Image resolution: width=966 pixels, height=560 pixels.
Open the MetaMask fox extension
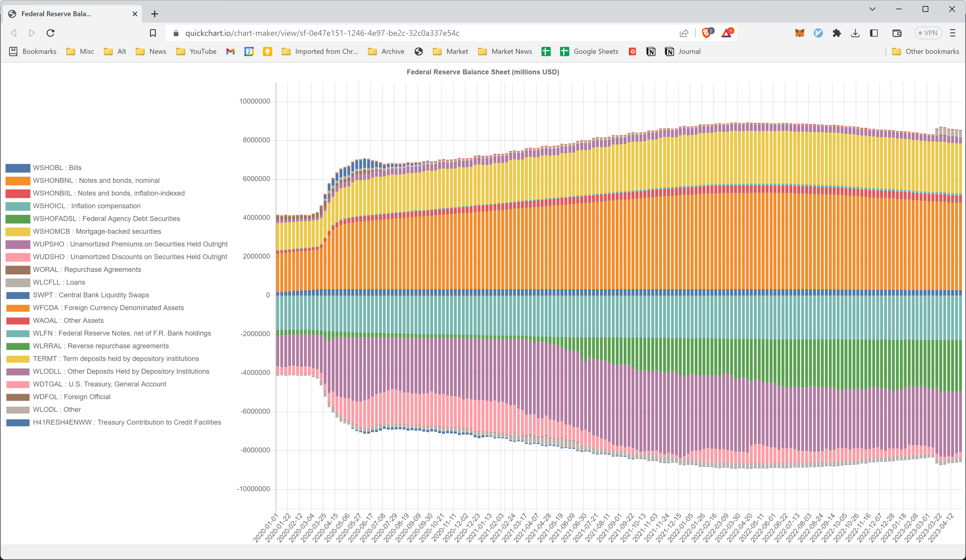click(x=799, y=33)
